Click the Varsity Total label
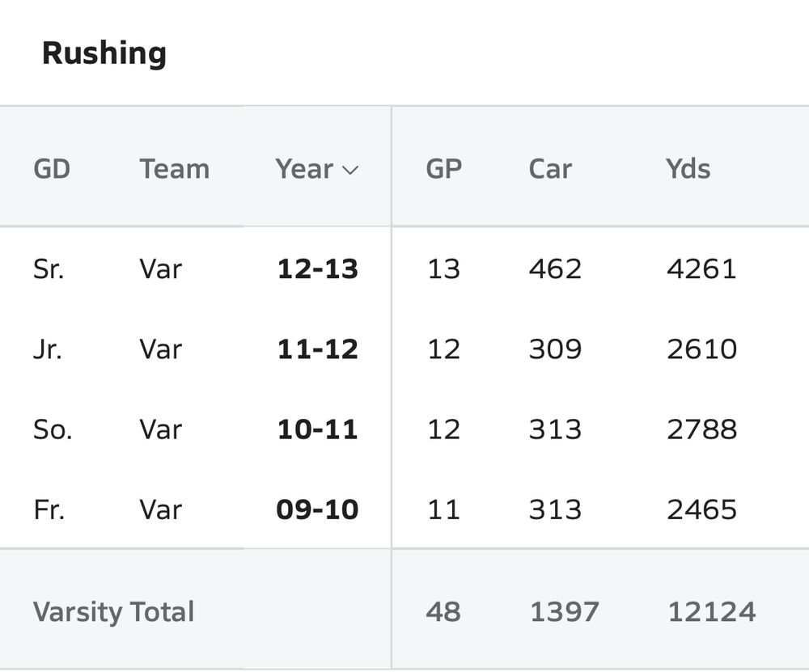Image resolution: width=809 pixels, height=672 pixels. pos(114,613)
